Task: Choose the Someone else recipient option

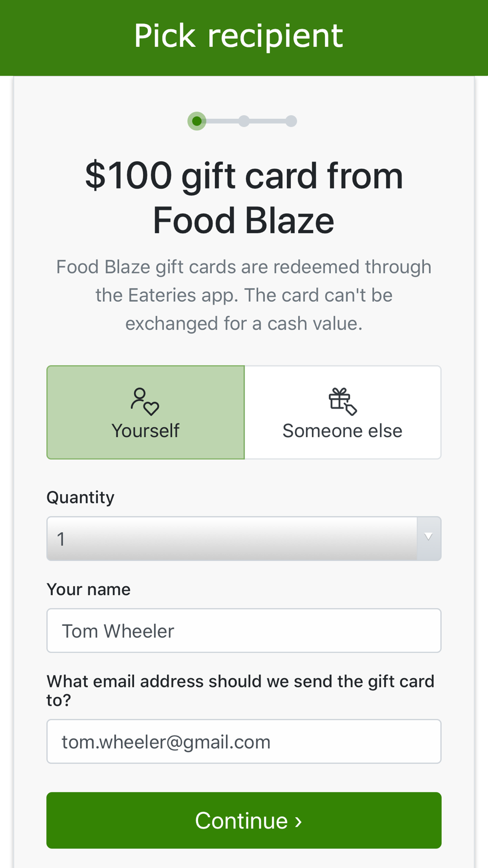Action: (x=343, y=412)
